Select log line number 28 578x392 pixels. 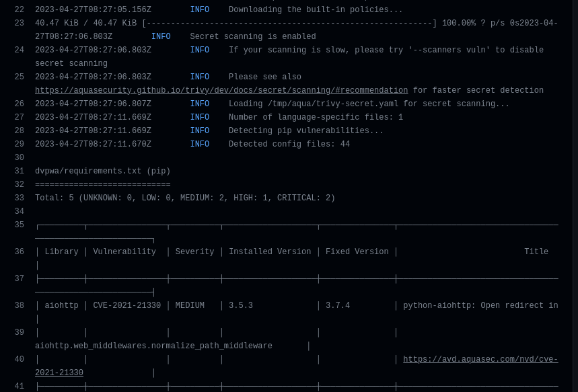pyautogui.click(x=19, y=131)
